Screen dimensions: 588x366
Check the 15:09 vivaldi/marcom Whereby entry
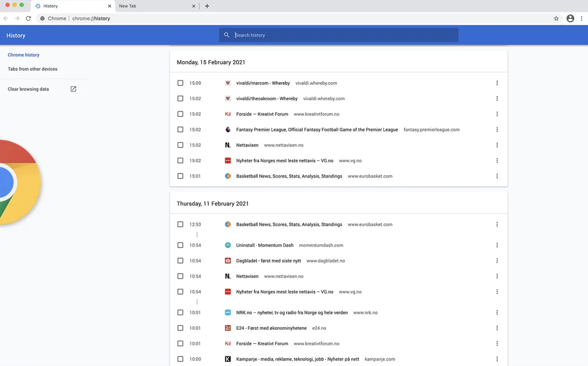coord(180,83)
